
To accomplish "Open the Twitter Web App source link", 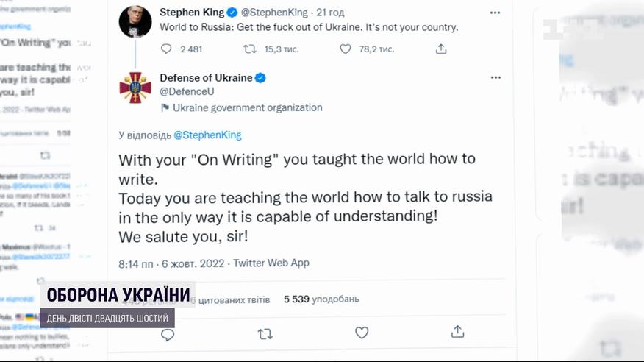I will click(x=272, y=263).
